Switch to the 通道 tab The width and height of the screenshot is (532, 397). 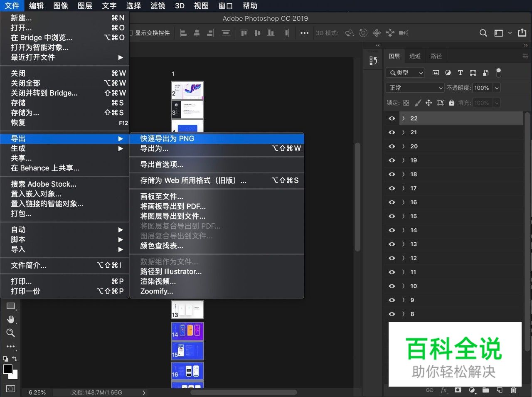pyautogui.click(x=415, y=56)
